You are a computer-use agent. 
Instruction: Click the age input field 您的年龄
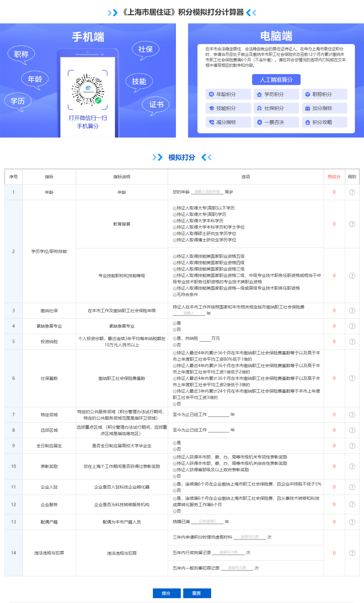[x=207, y=192]
